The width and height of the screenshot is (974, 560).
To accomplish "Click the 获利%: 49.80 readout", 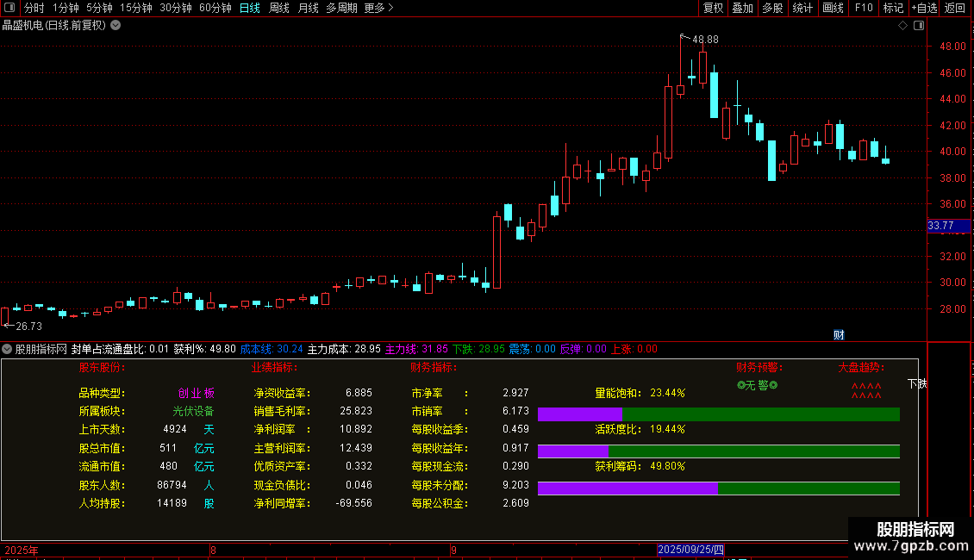I will 204,349.
